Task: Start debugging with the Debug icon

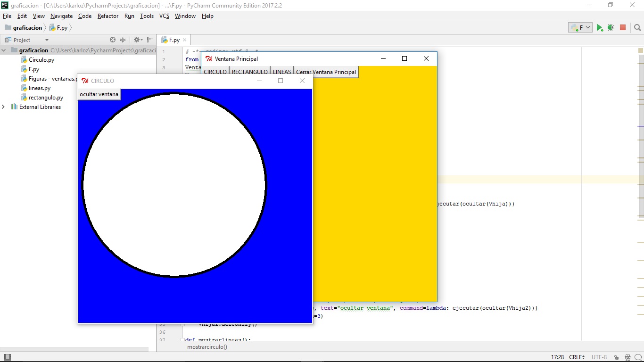Action: 611,27
